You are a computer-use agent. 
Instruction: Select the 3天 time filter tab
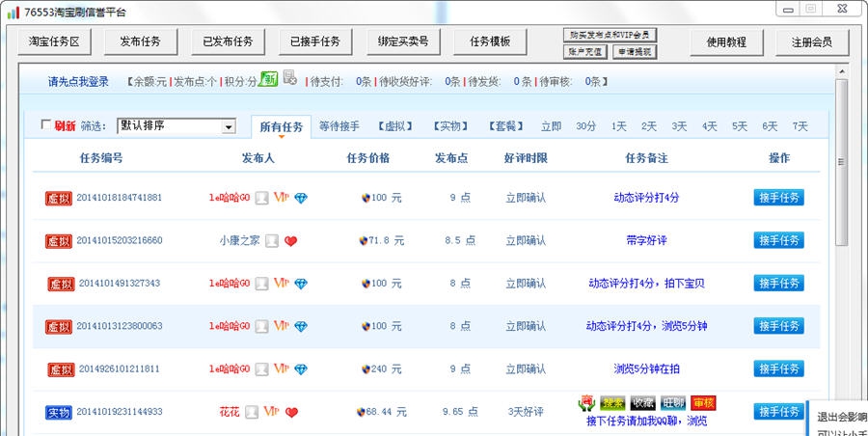(x=679, y=126)
